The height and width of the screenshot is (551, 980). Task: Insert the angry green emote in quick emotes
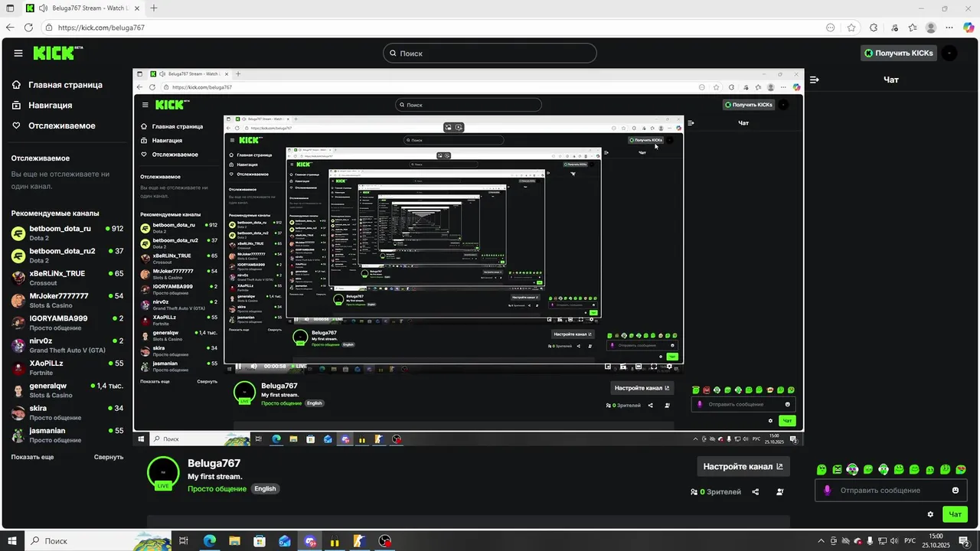(x=837, y=469)
